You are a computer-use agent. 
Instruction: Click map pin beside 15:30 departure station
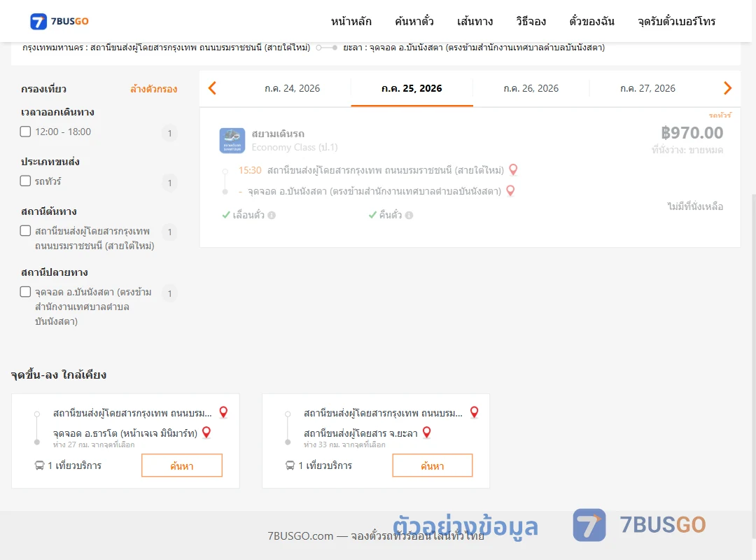click(514, 170)
